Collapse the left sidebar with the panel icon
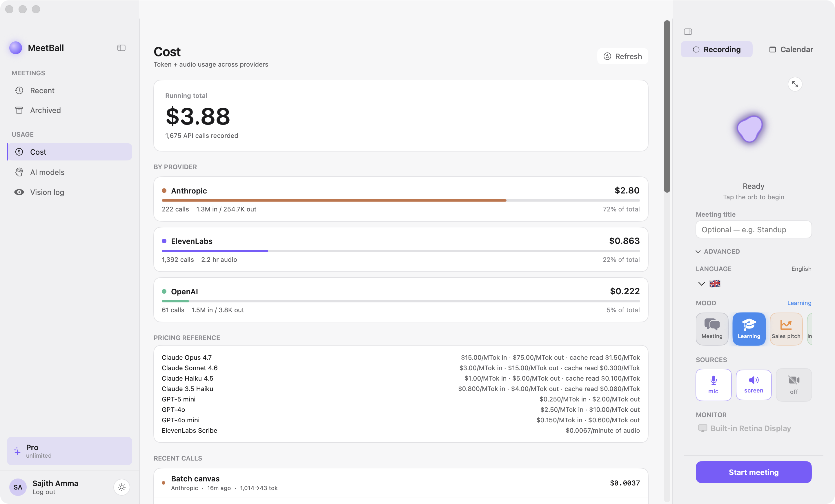835x504 pixels. coord(121,48)
